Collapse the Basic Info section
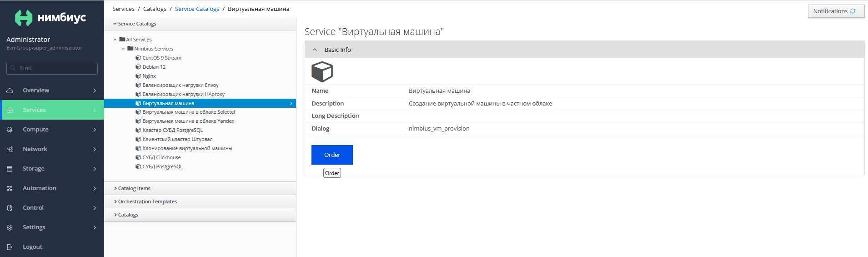The height and width of the screenshot is (257, 868). click(315, 50)
